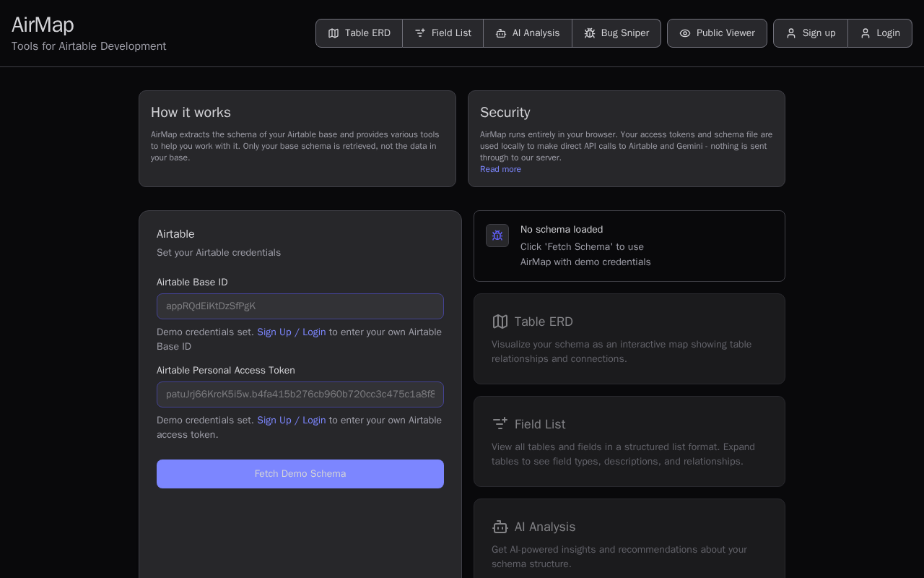Click the eye icon for Public Viewer
924x578 pixels.
[685, 33]
